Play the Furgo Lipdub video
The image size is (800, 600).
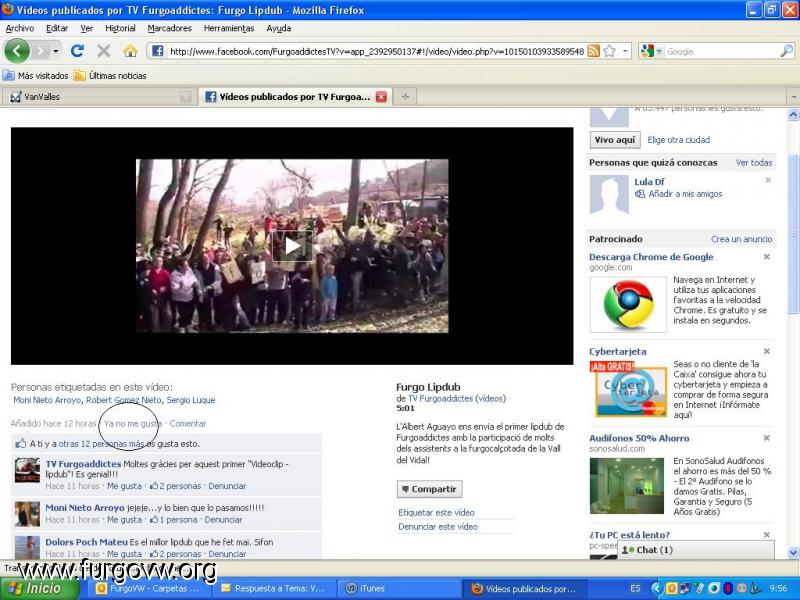(x=292, y=246)
